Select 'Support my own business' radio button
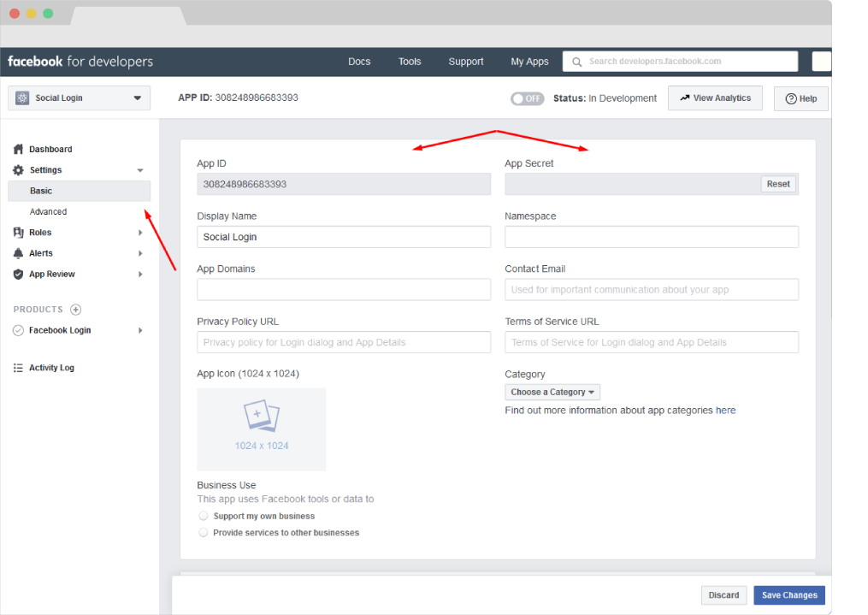 tap(204, 516)
